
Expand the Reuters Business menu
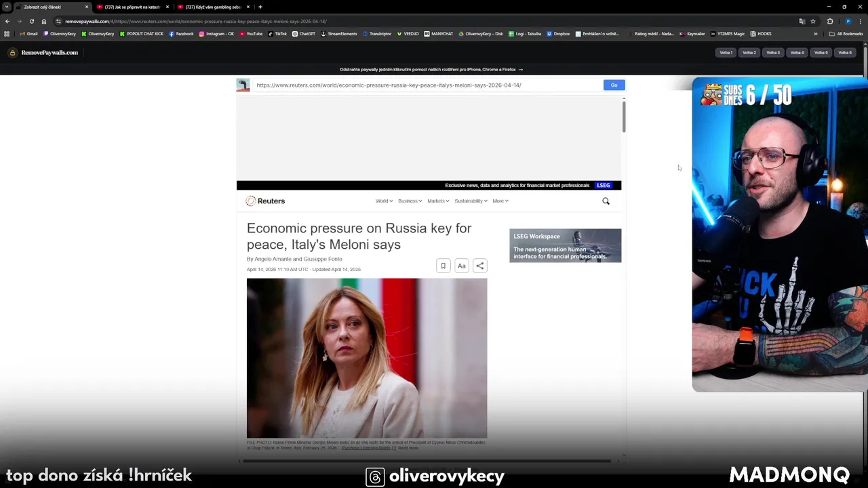pos(410,201)
